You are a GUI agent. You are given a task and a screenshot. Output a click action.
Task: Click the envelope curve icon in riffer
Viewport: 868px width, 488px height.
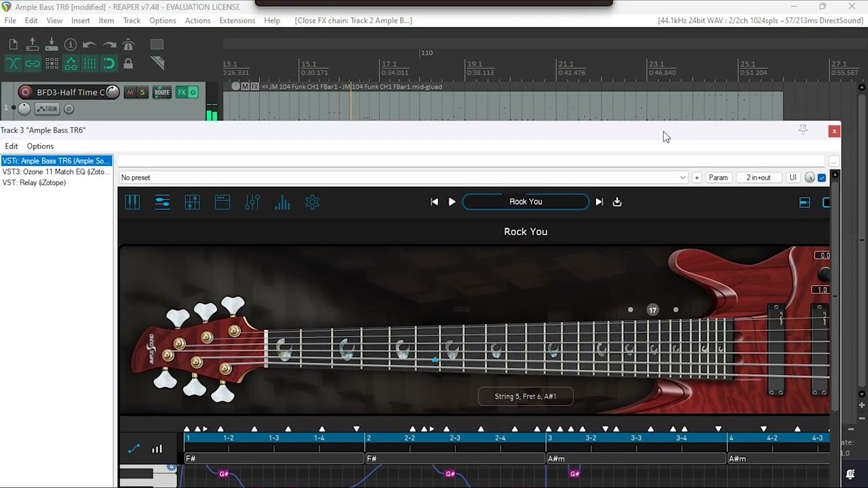point(134,449)
